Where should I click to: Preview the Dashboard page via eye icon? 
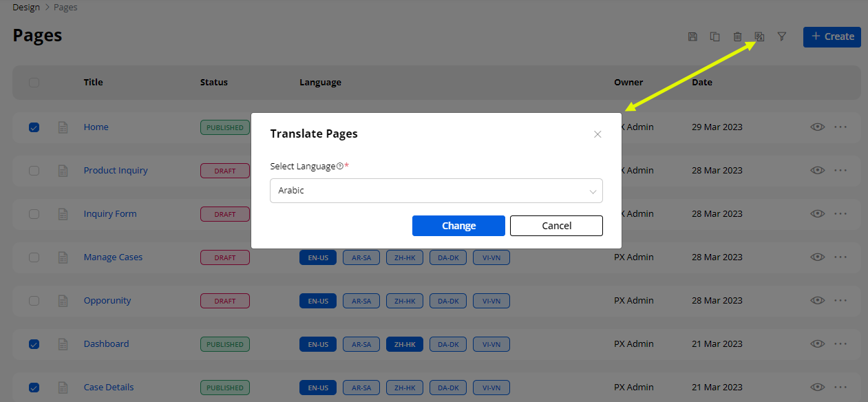[817, 344]
